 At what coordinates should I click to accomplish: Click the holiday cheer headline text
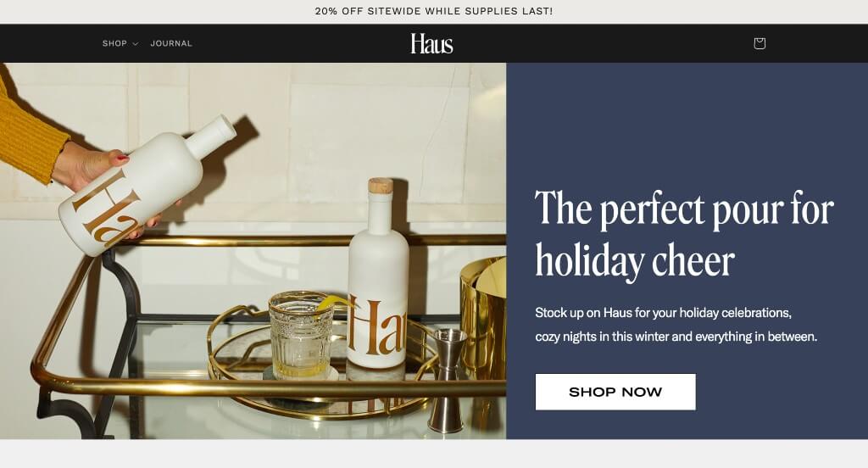[x=684, y=234]
